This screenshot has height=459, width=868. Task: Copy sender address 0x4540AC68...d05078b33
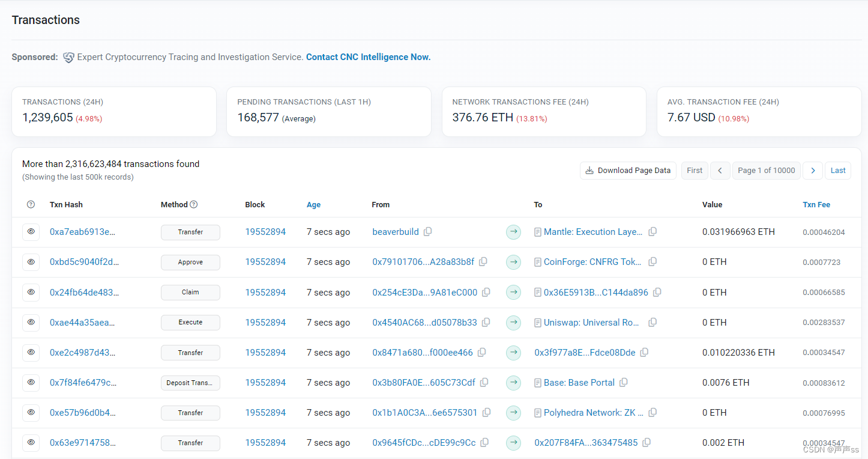[486, 322]
